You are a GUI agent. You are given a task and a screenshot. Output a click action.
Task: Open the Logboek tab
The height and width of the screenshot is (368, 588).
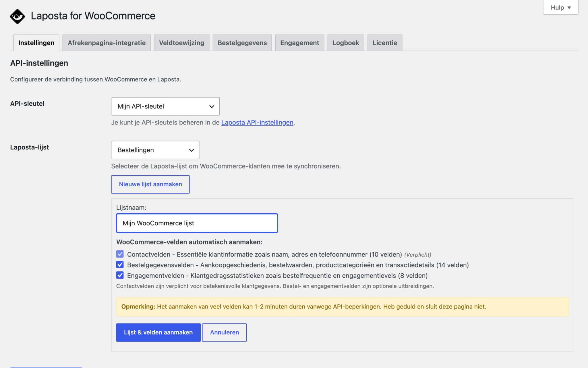coord(346,43)
